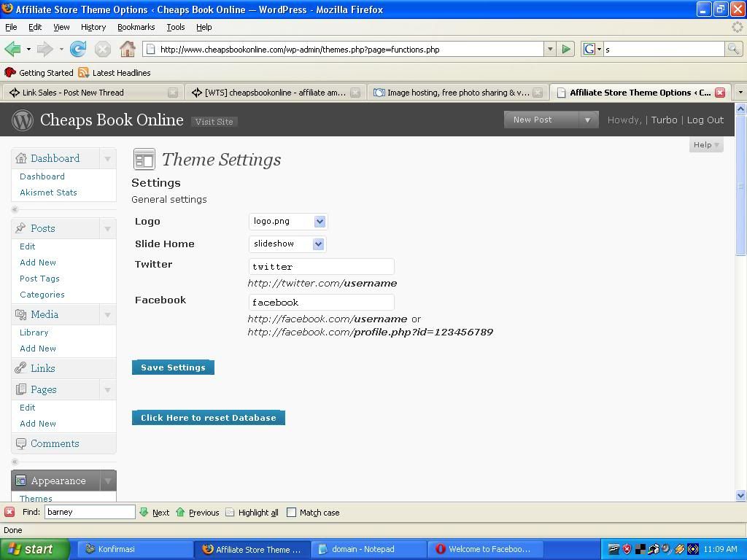Click the Save Settings button
Screen dimensions: 747x560
coord(173,367)
